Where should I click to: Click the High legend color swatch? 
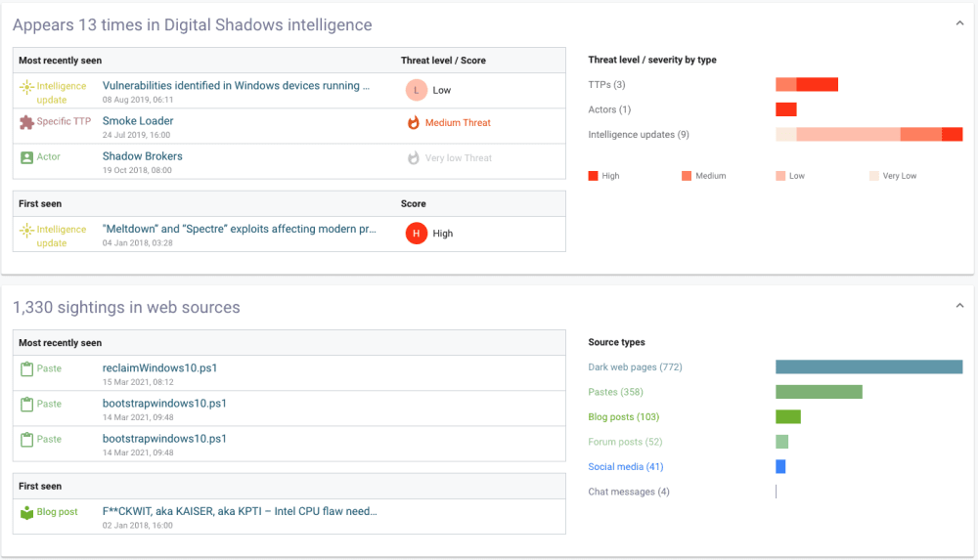pyautogui.click(x=594, y=176)
